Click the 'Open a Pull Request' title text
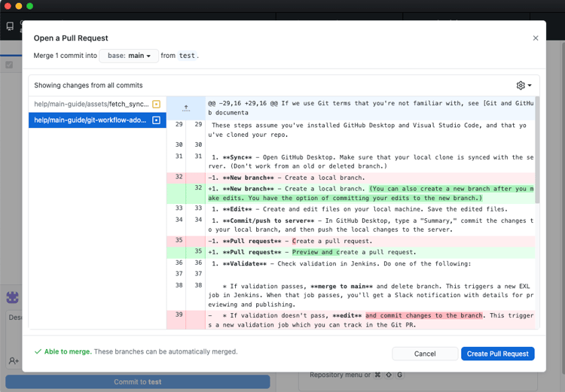Screen dimensions: 565x392 [71, 38]
